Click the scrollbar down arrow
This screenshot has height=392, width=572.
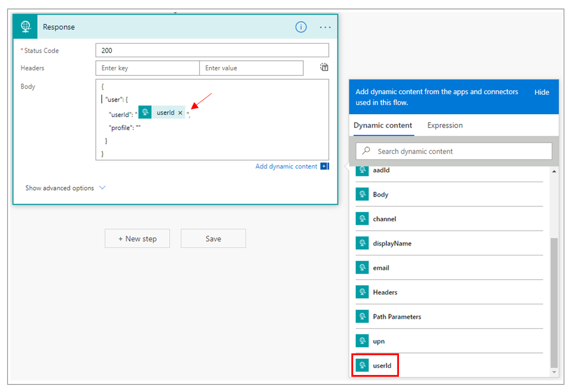pyautogui.click(x=554, y=372)
